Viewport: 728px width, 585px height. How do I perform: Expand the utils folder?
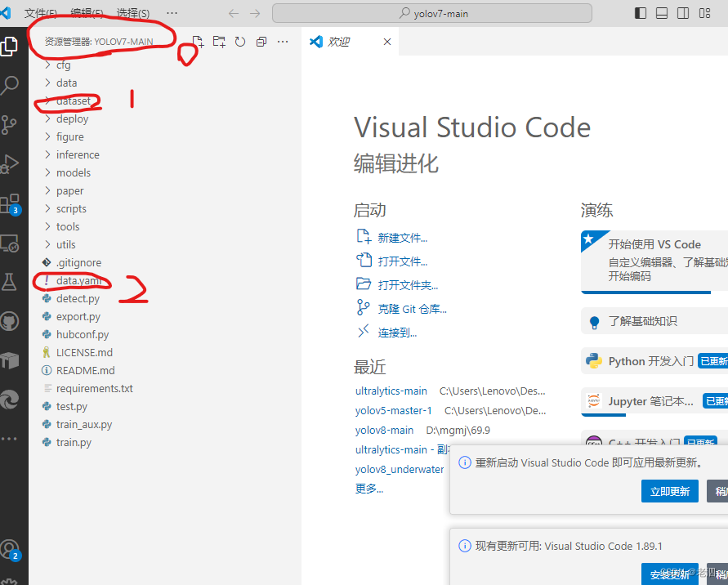(165, 244)
